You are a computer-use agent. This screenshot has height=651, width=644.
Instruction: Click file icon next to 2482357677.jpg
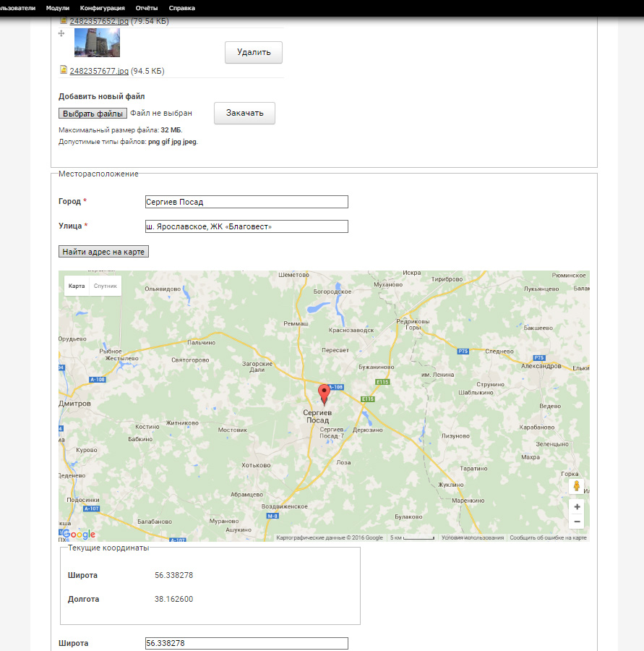coord(64,69)
